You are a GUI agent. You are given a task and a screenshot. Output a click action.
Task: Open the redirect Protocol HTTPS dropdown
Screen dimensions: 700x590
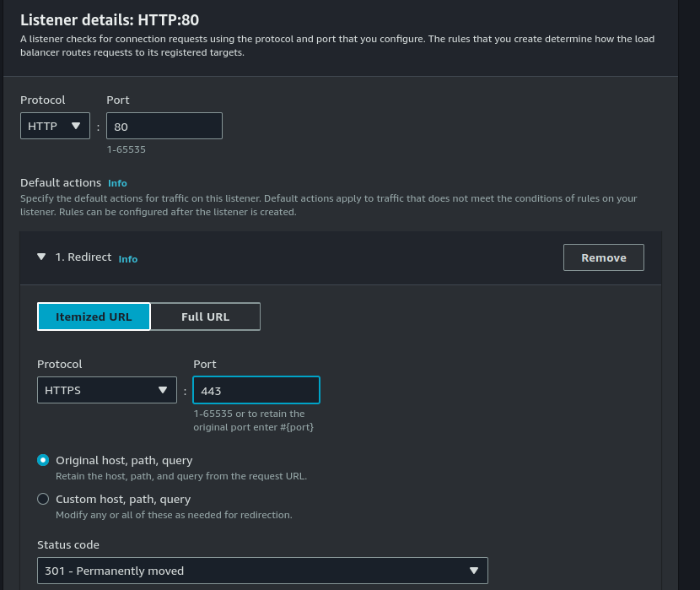click(107, 390)
